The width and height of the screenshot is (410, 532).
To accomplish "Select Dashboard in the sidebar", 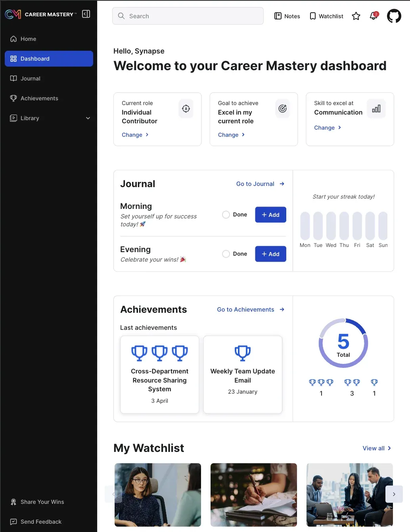I will tap(49, 59).
